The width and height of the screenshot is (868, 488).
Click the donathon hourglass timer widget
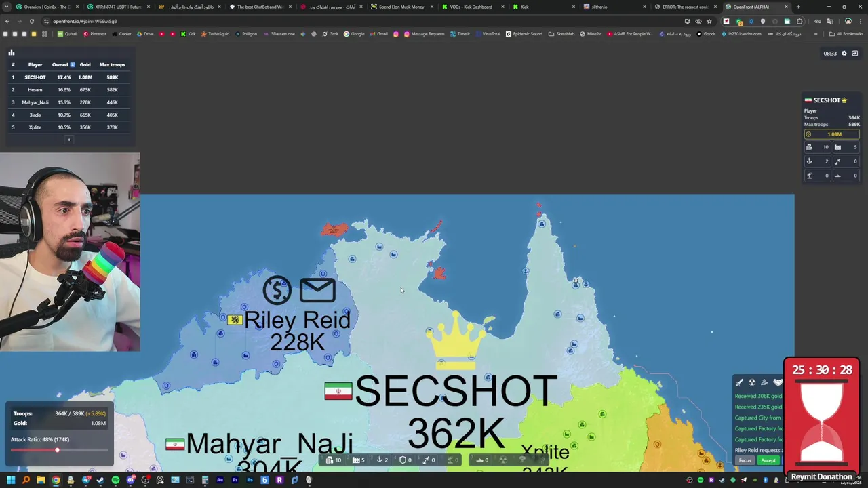click(822, 420)
